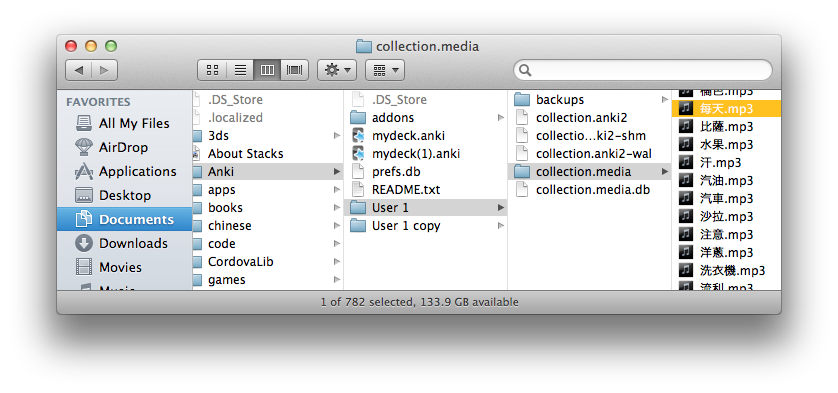The image size is (838, 393).
Task: Select the collection.anki2 file
Action: [589, 118]
